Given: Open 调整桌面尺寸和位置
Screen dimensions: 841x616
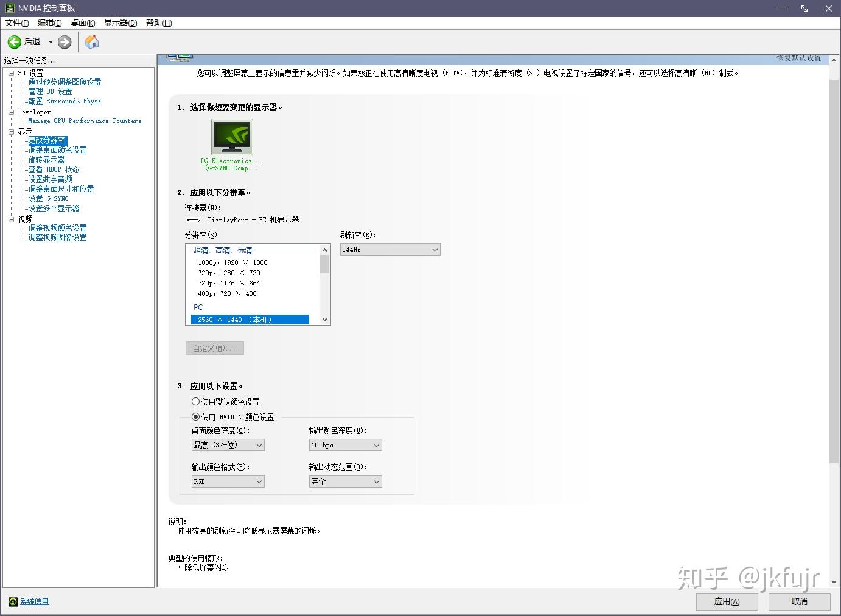Looking at the screenshot, I should tap(61, 189).
